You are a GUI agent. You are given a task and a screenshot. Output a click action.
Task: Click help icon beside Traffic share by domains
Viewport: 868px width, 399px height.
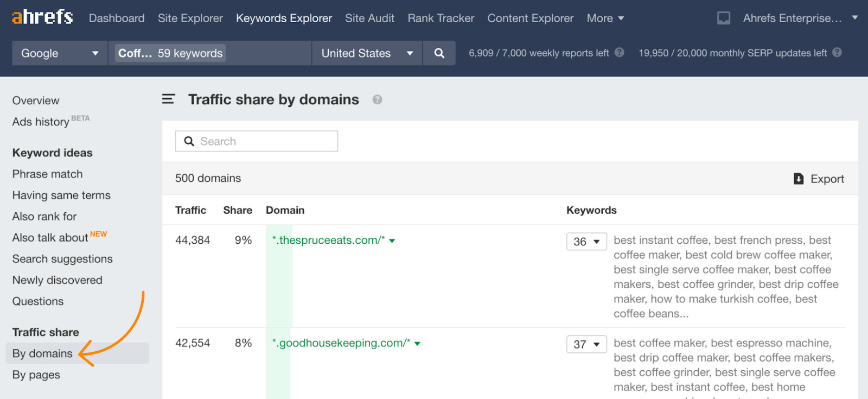pyautogui.click(x=377, y=100)
